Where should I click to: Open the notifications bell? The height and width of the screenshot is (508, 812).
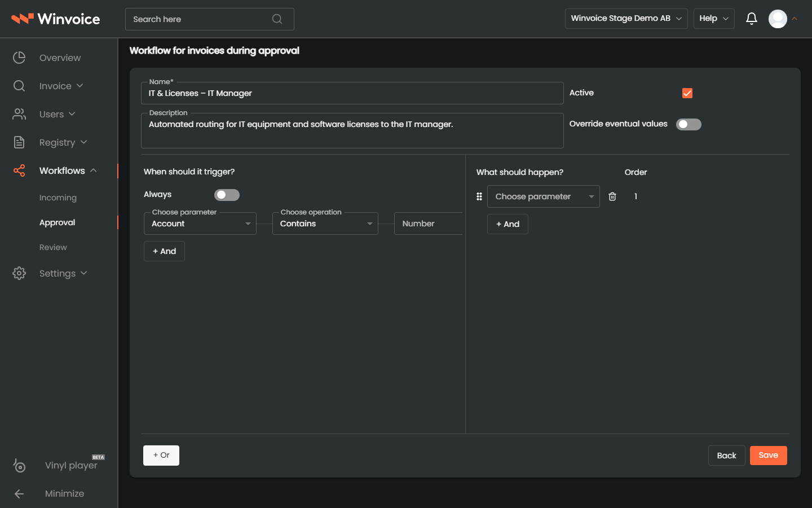752,19
